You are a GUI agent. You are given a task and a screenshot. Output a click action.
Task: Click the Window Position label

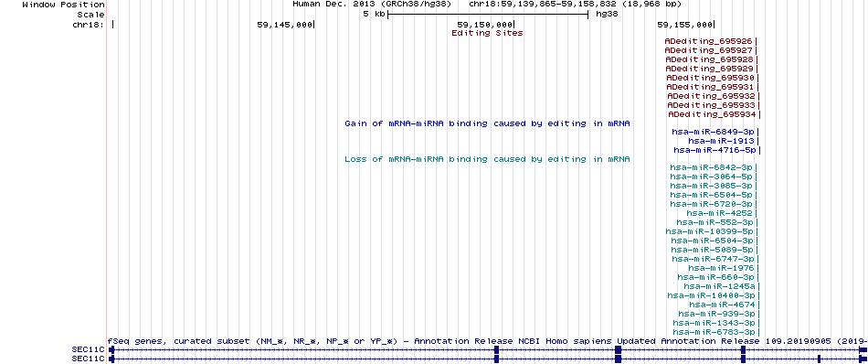coord(63,5)
